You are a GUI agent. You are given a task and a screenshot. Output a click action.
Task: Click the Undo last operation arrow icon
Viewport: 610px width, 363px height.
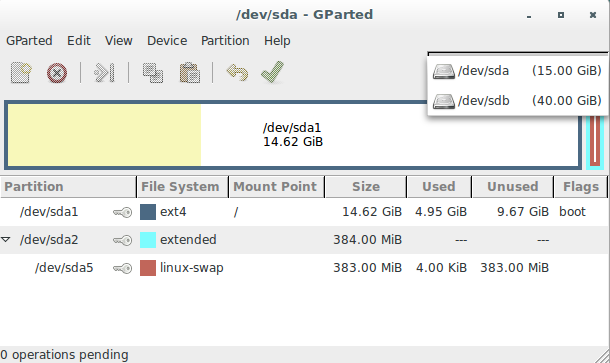237,73
